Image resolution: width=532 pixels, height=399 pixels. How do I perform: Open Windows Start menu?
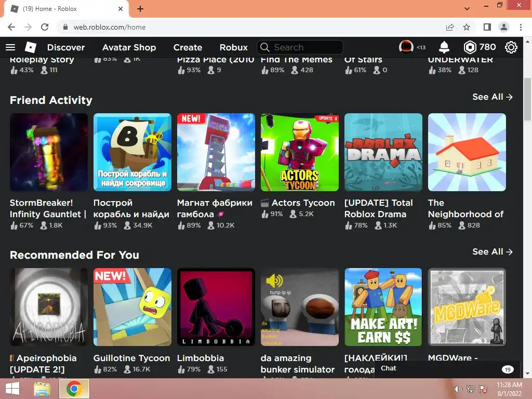pyautogui.click(x=12, y=389)
